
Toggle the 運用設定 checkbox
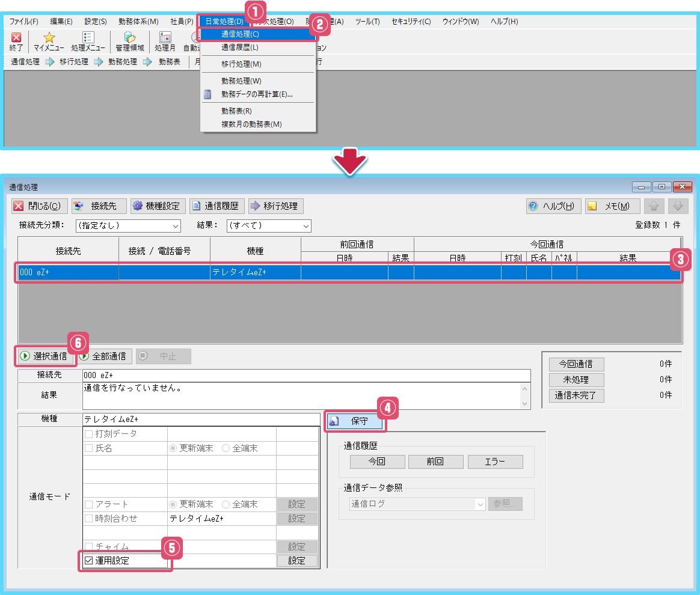coord(89,561)
